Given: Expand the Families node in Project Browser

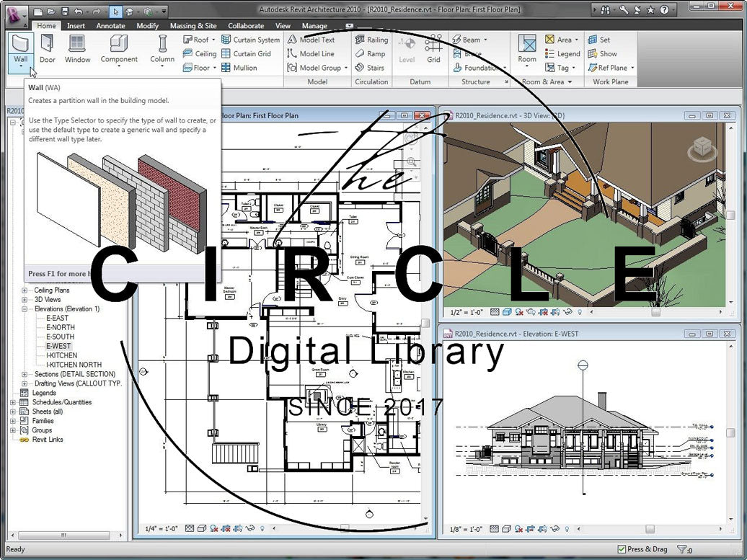Looking at the screenshot, I should [13, 421].
